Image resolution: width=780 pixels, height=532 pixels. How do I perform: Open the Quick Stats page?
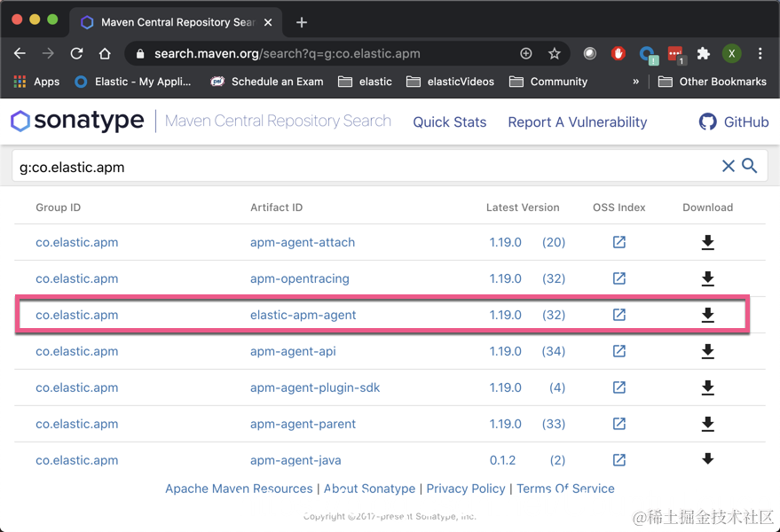tap(449, 121)
